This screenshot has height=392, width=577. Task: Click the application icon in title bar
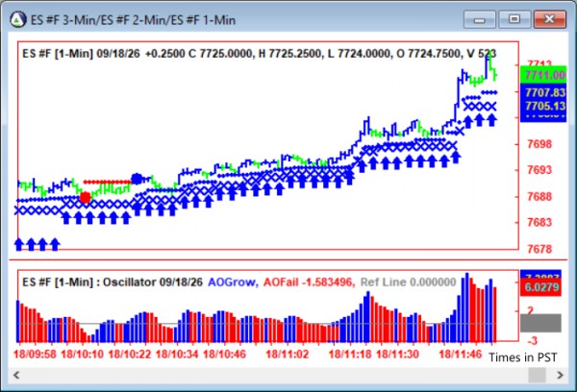tap(17, 19)
